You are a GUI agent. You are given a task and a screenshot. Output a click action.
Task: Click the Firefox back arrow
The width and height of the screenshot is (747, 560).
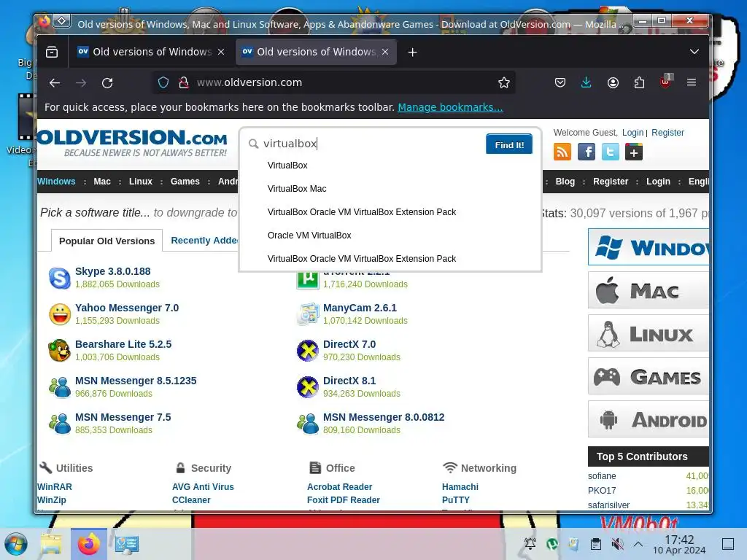point(55,83)
